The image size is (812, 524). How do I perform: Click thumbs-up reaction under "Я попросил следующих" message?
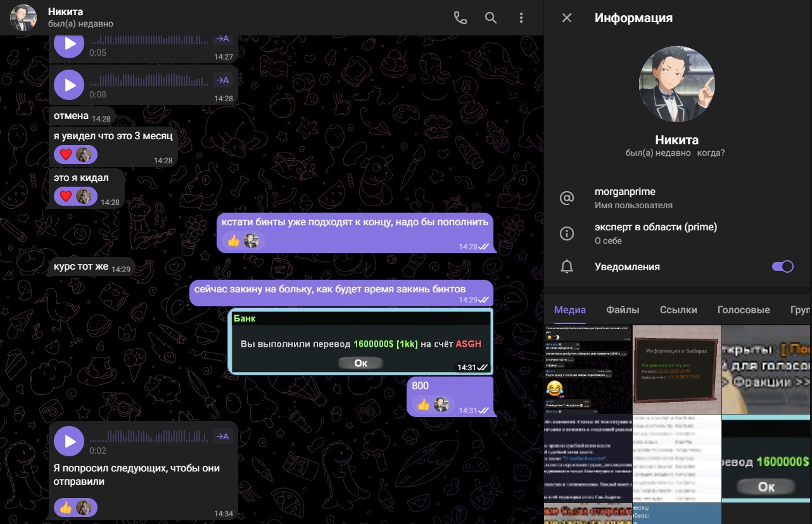coord(75,508)
